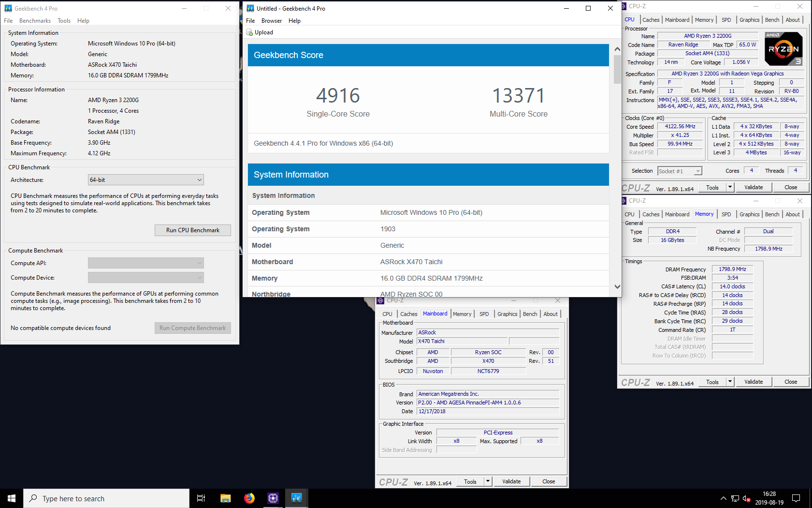This screenshot has height=508, width=812.
Task: Open Windows Start menu
Action: click(x=12, y=498)
